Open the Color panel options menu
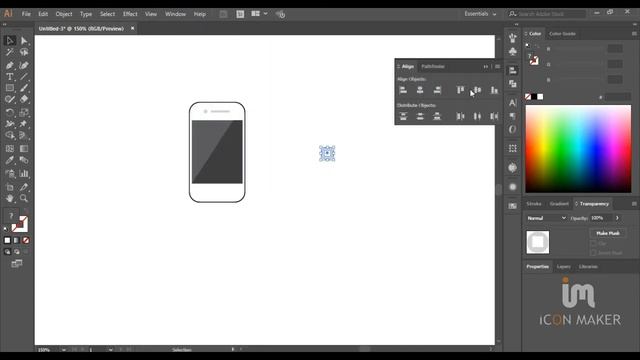The width and height of the screenshot is (640, 360). point(634,33)
